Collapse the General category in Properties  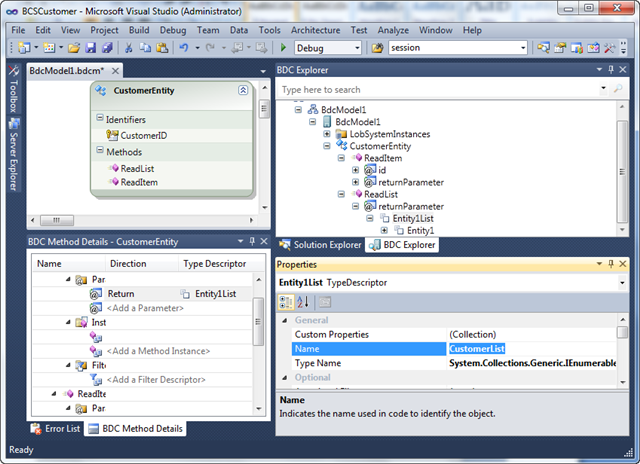point(285,320)
